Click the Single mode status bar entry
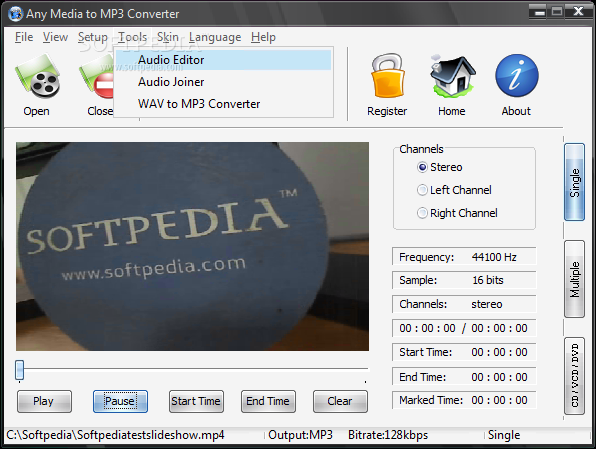This screenshot has height=449, width=596. [504, 435]
